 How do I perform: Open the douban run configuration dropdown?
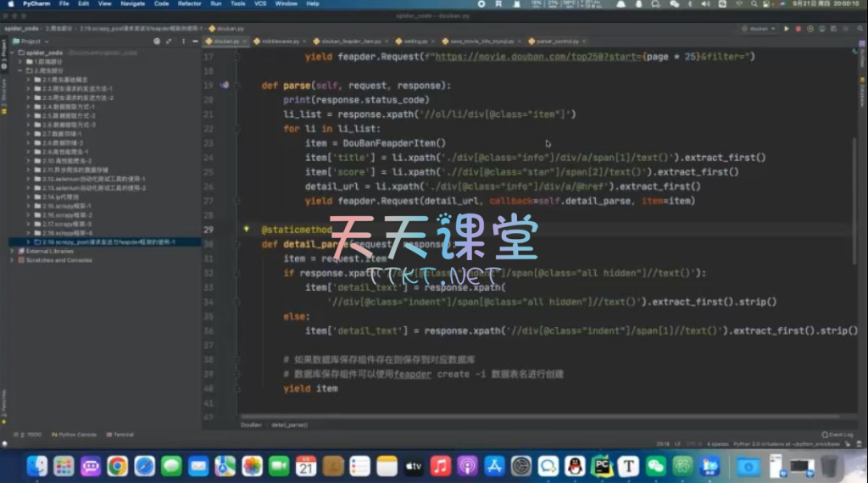click(x=759, y=29)
